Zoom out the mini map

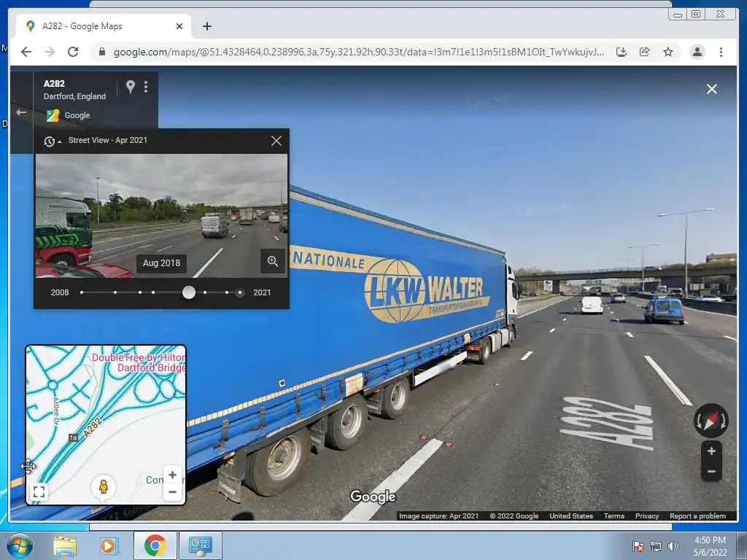(x=172, y=492)
